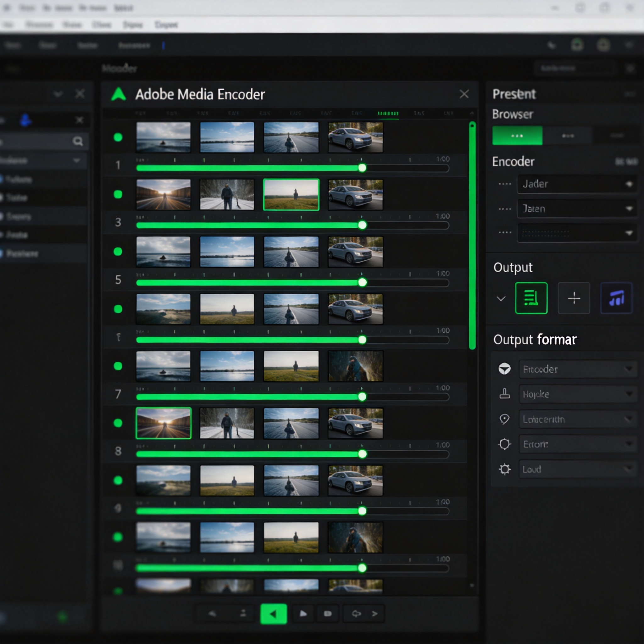Click the icon beside the Frcoder dropdown
The width and height of the screenshot is (644, 644).
(504, 369)
